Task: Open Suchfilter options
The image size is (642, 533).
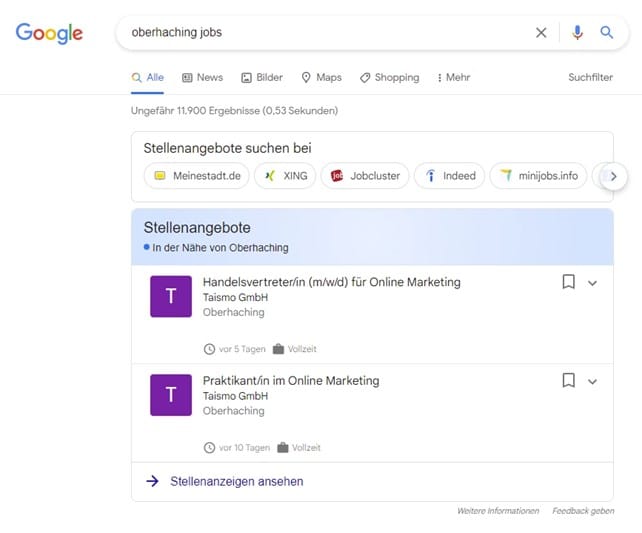Action: click(x=590, y=77)
